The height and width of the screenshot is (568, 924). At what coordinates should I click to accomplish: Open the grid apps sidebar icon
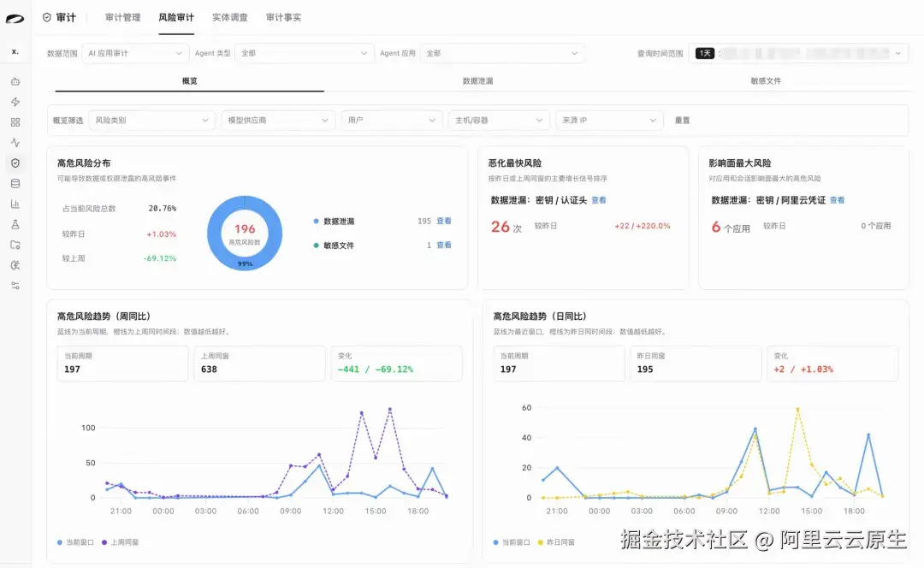click(x=15, y=122)
